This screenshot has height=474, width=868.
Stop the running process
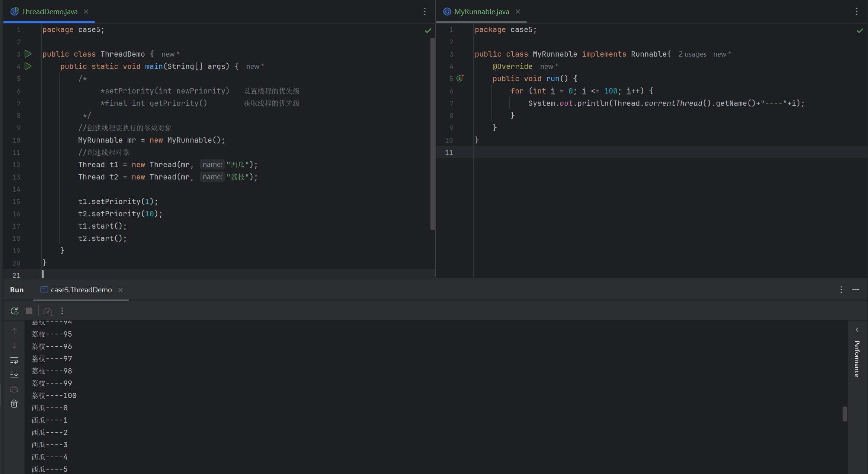(29, 311)
